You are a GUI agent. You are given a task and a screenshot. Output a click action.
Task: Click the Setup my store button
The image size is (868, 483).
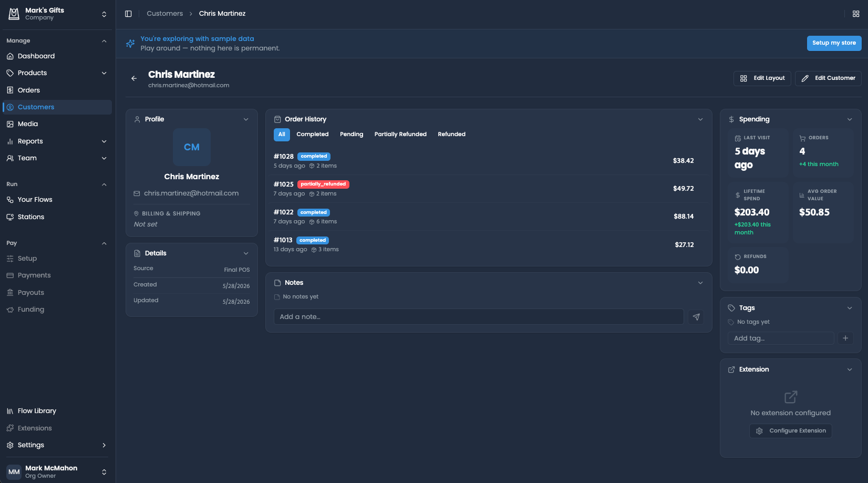(834, 43)
